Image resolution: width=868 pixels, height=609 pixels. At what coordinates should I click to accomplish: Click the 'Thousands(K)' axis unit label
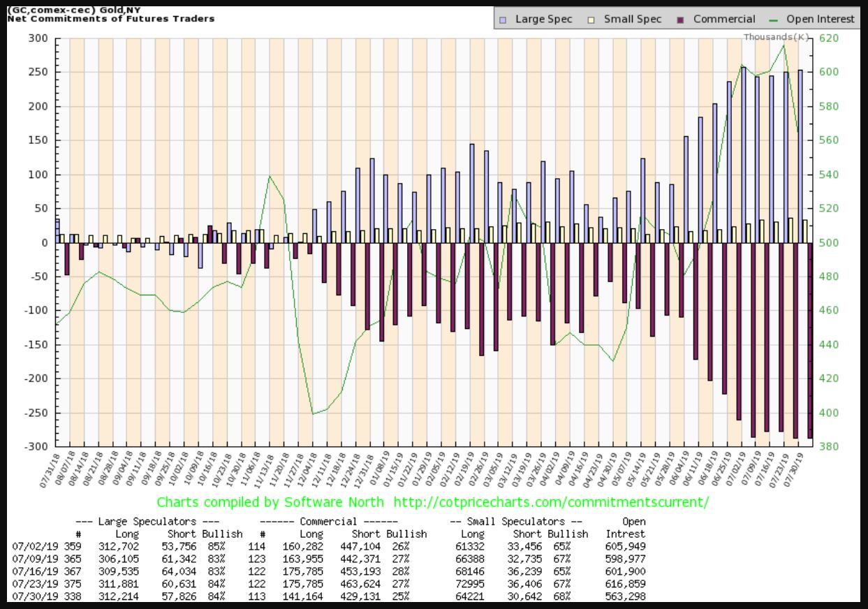pyautogui.click(x=776, y=36)
